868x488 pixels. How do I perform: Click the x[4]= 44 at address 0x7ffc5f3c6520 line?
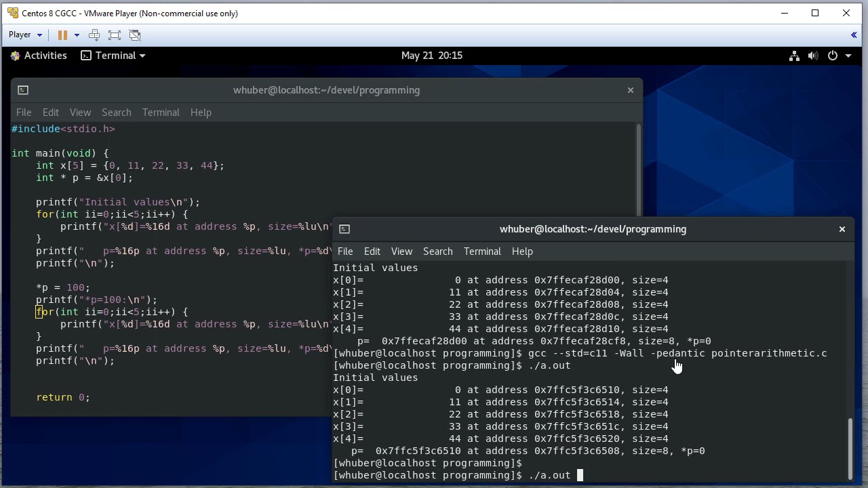500,439
